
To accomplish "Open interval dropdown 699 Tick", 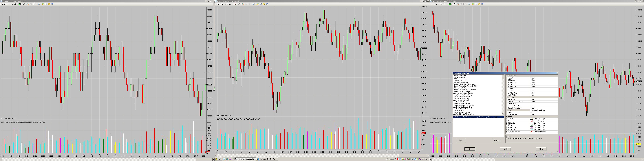I will [x=229, y=4].
